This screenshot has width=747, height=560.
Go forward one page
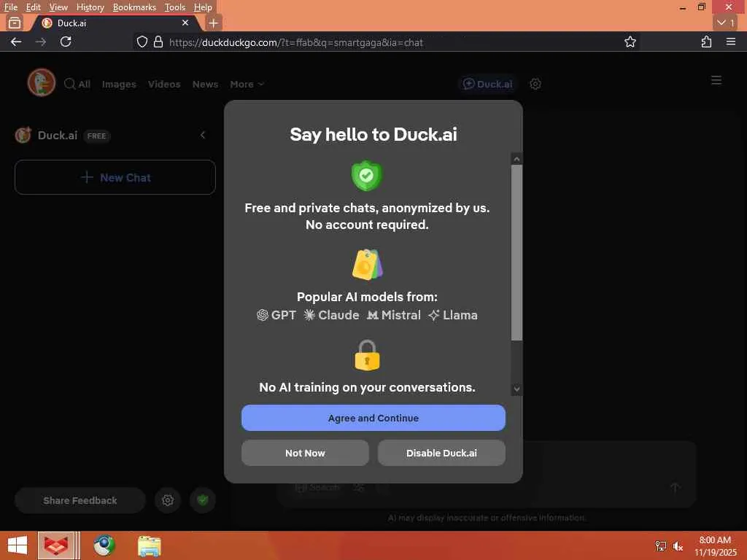coord(41,42)
